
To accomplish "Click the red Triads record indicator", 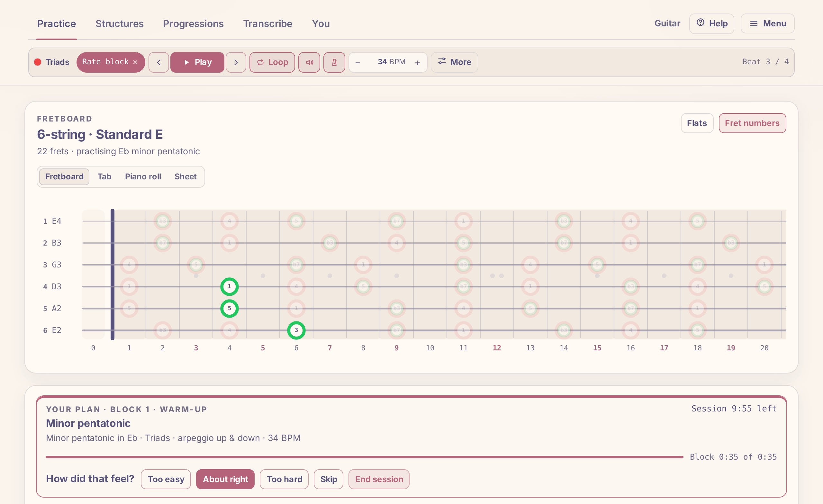I will 38,62.
